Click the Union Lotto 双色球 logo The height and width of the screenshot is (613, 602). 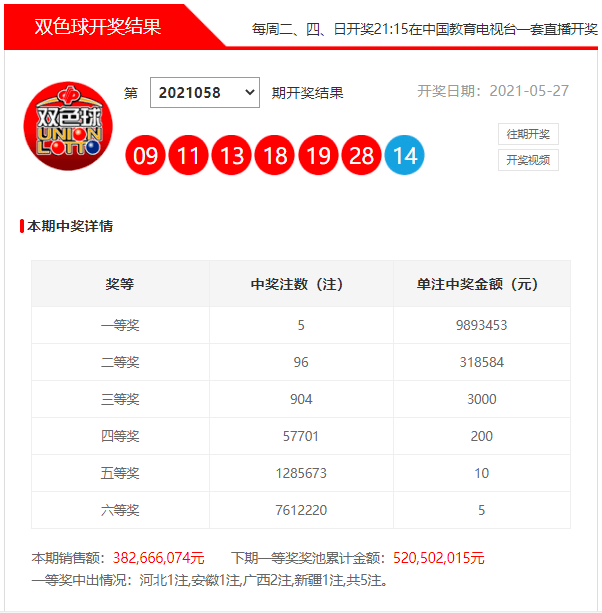pos(68,126)
